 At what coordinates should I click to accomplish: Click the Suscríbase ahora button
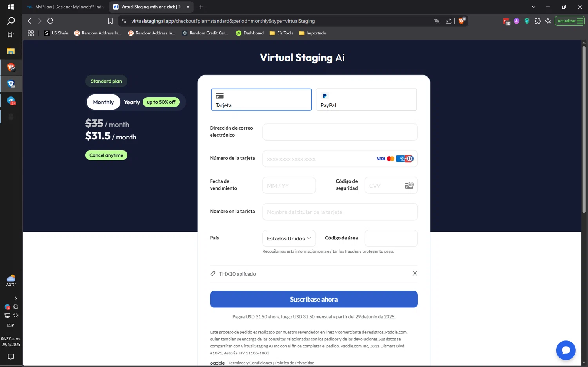[314, 299]
